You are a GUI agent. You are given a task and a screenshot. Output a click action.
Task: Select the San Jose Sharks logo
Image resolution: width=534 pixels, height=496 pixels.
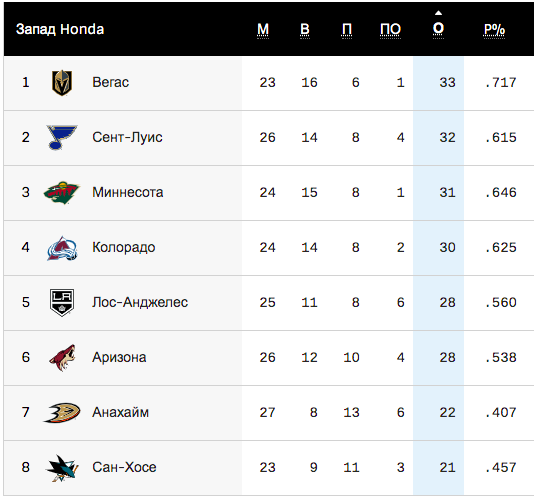[62, 468]
